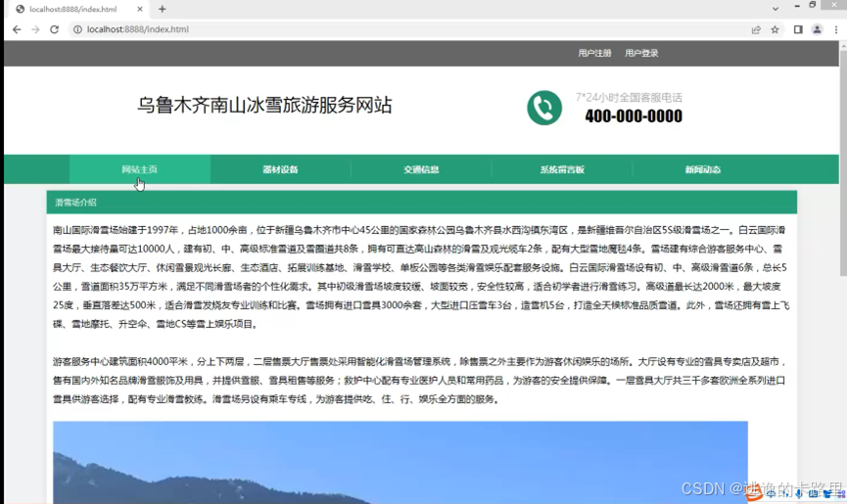Open the 用户登录 link
Screen dimensions: 847x504
tap(641, 53)
